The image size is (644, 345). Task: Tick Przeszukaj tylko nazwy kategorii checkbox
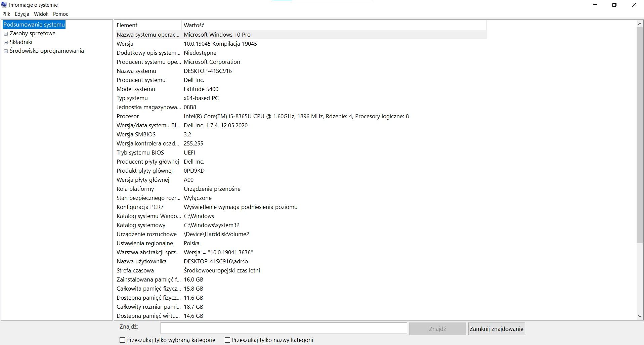click(x=227, y=340)
